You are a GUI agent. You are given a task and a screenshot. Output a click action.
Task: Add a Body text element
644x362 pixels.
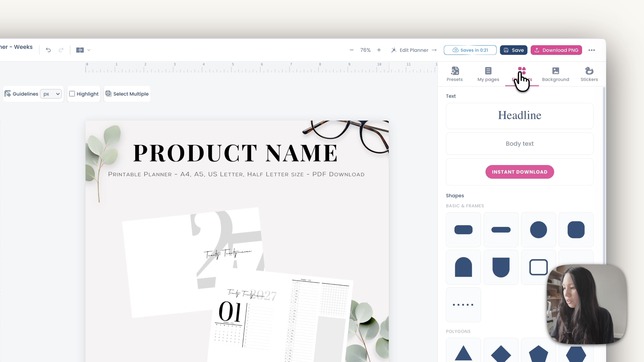519,144
